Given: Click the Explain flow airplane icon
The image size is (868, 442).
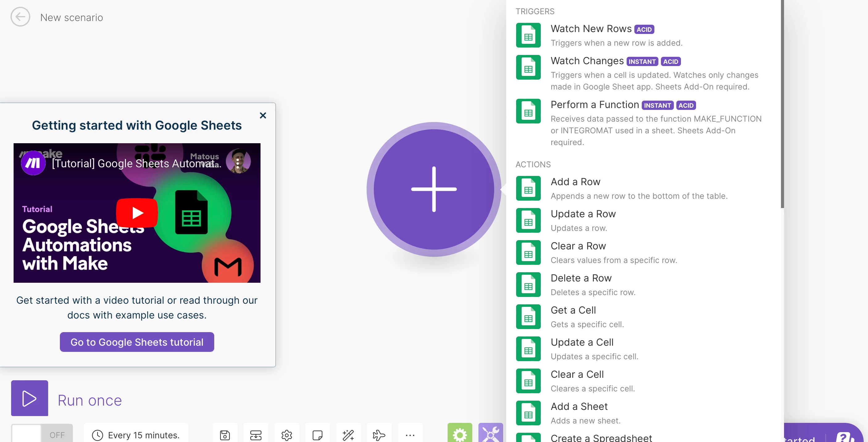Looking at the screenshot, I should coord(379,435).
